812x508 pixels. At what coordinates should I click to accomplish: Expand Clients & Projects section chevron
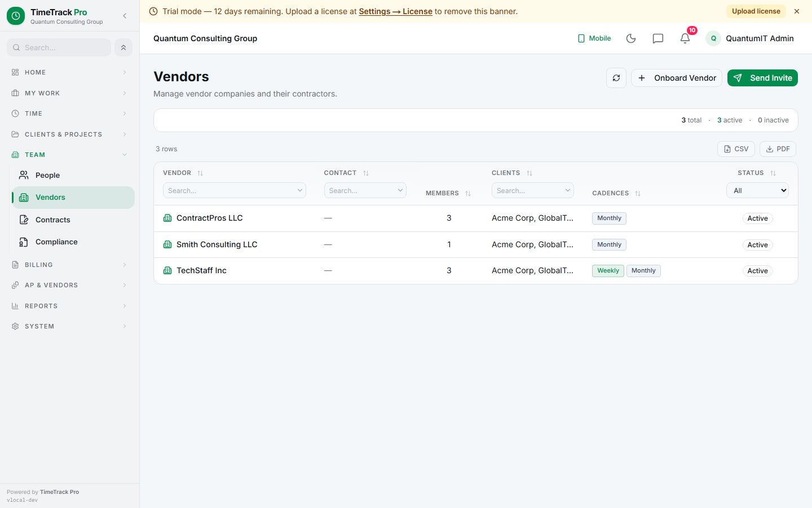click(125, 134)
